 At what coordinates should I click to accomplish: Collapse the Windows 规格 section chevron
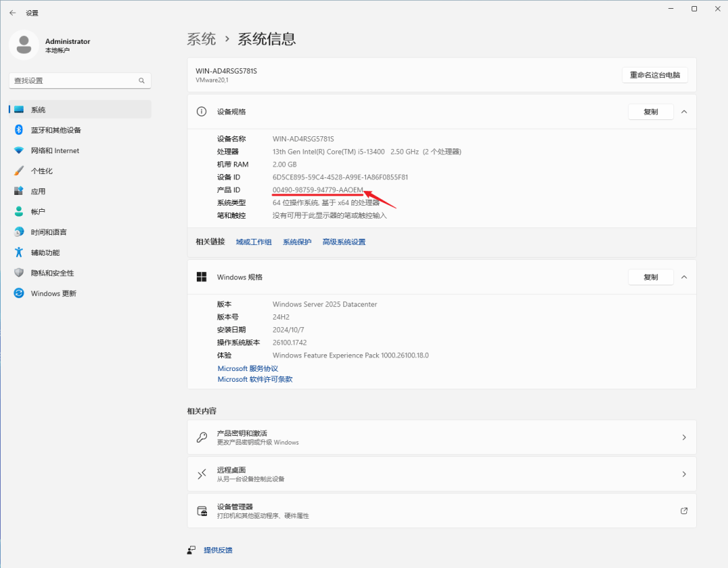click(684, 277)
